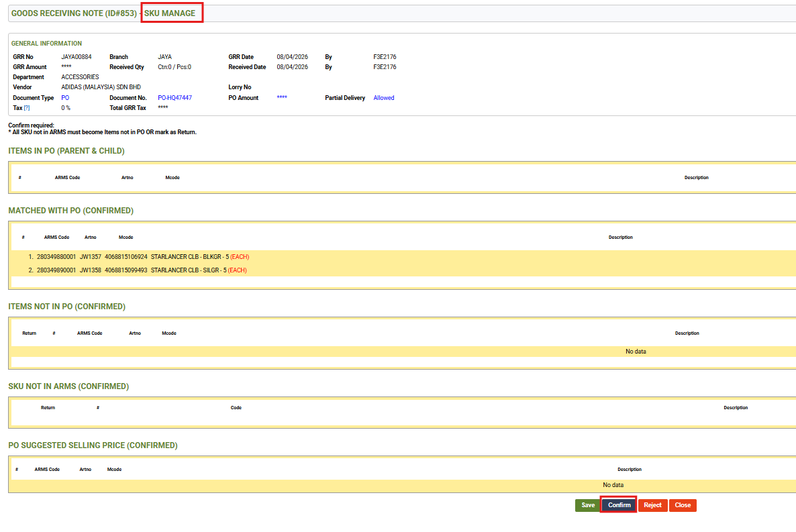This screenshot has width=796, height=532.
Task: Click the Tax [?] help link
Action: click(x=27, y=108)
